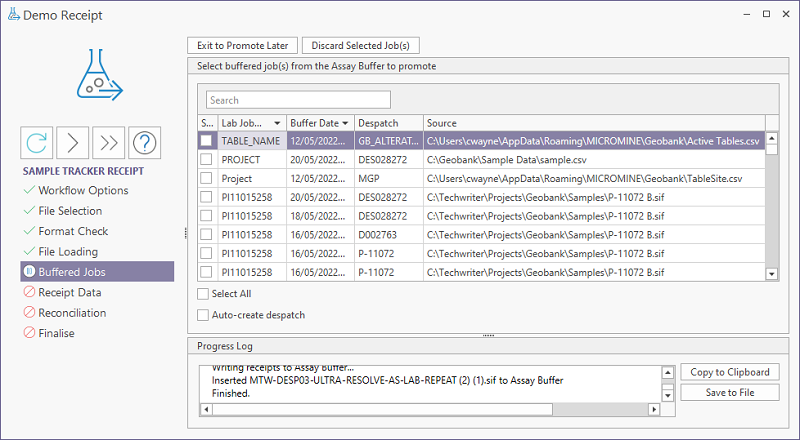Click the Copy to Clipboard button
The image size is (800, 440).
[730, 372]
